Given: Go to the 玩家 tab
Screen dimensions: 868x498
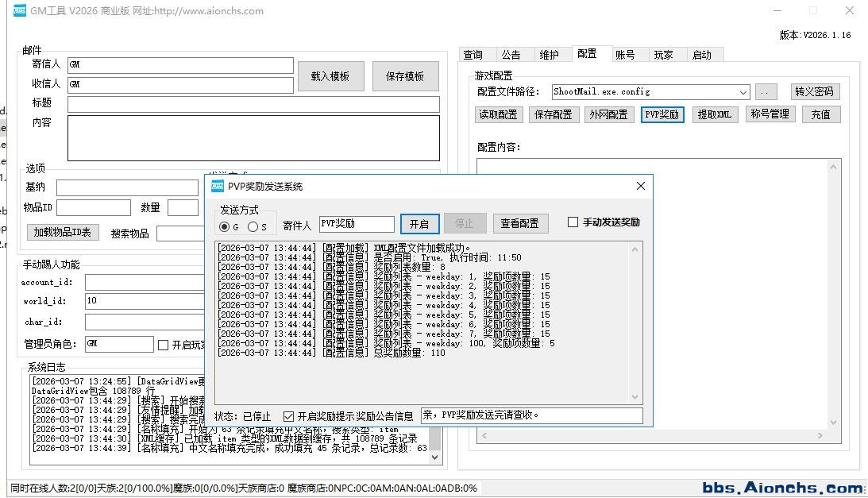Looking at the screenshot, I should tap(663, 55).
